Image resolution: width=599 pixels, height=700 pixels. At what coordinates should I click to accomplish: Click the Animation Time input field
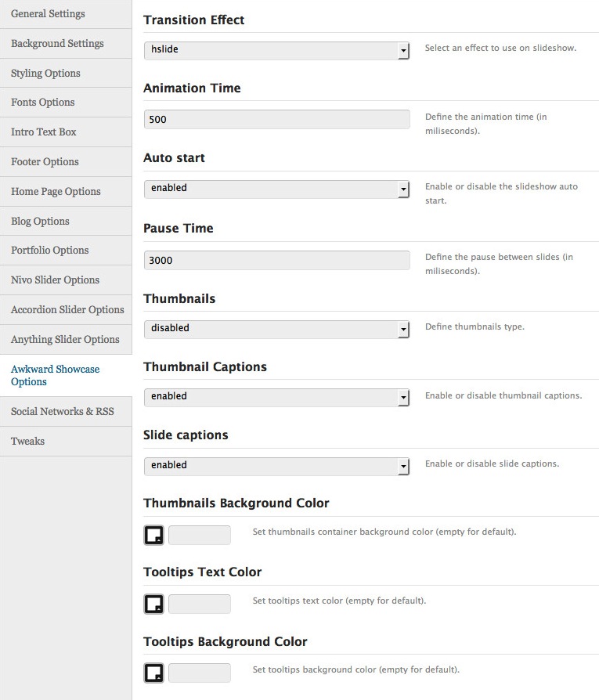pyautogui.click(x=276, y=120)
